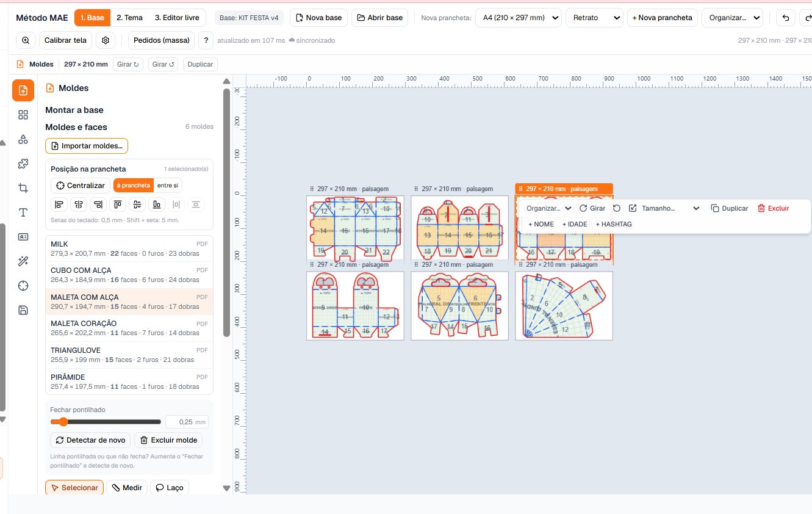Image resolution: width=812 pixels, height=514 pixels.
Task: Activate the Selecionar tool
Action: click(x=74, y=488)
